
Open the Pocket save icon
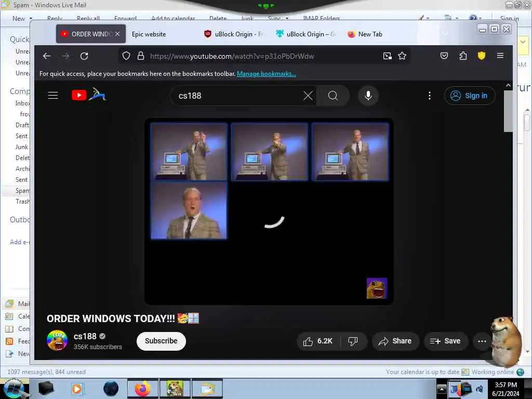coord(444,56)
